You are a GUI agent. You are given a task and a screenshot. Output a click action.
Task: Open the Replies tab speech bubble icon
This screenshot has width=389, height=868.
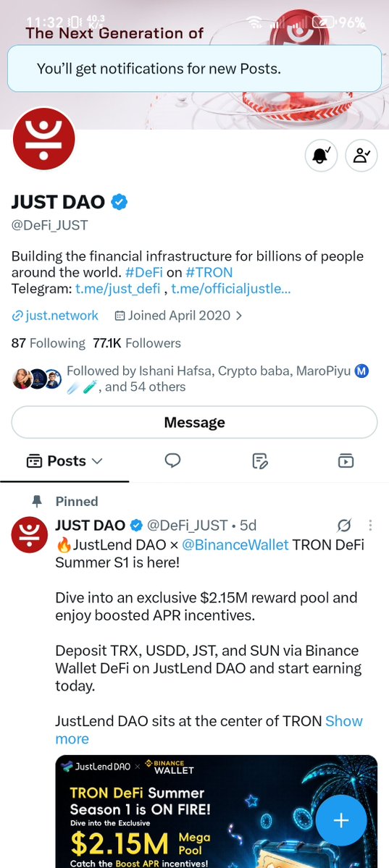173,460
